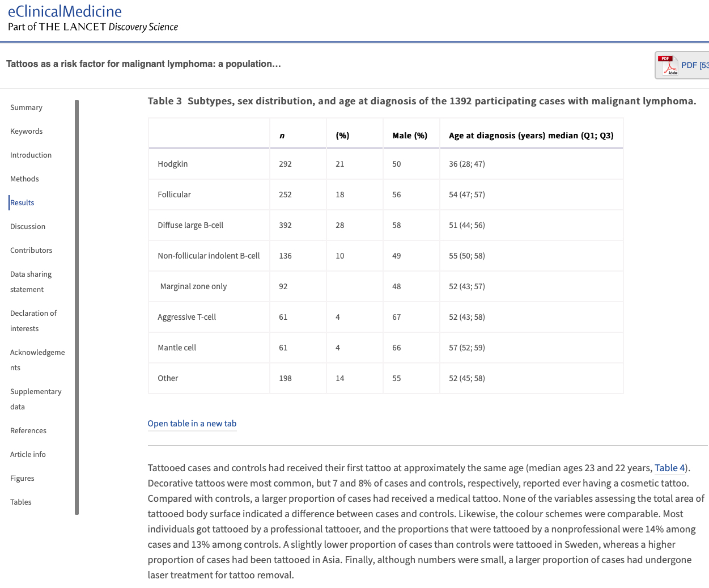Screen dimensions: 709x588
Task: Navigate to References section
Action: [x=28, y=430]
